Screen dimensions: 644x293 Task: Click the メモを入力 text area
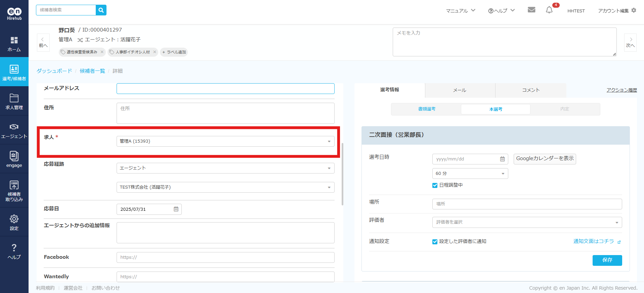click(x=504, y=42)
